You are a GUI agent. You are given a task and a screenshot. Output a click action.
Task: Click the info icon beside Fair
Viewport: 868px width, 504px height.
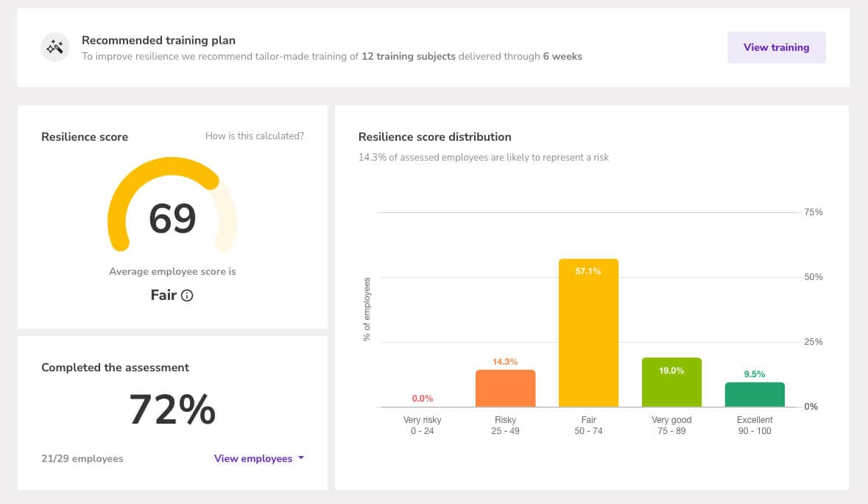(187, 295)
